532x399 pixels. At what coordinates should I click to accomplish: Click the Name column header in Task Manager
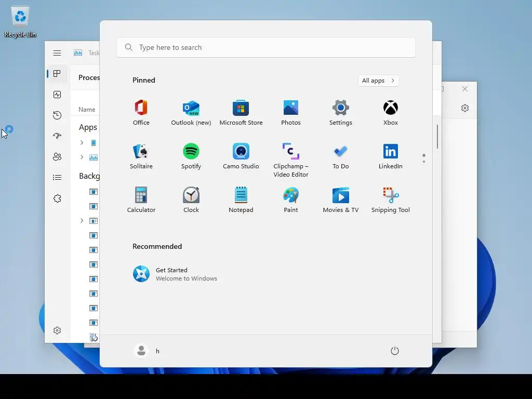87,110
